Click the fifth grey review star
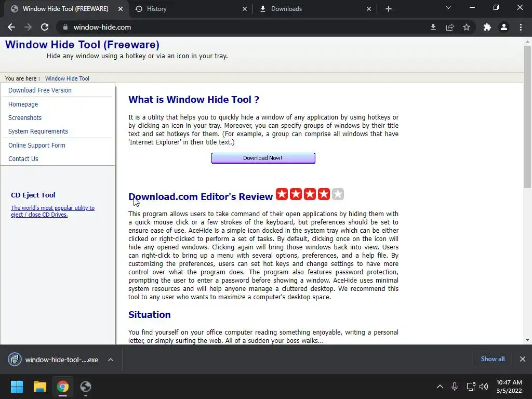Viewport: 532px width, 399px height. [338, 194]
